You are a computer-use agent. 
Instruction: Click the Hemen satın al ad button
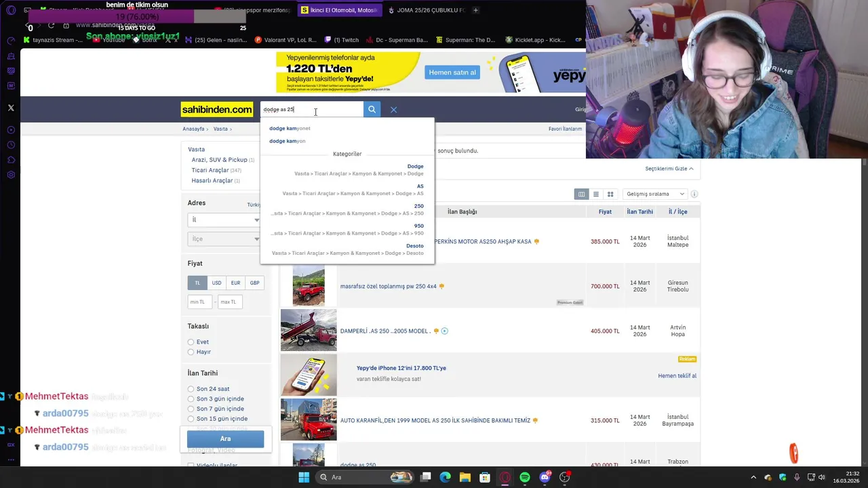452,73
